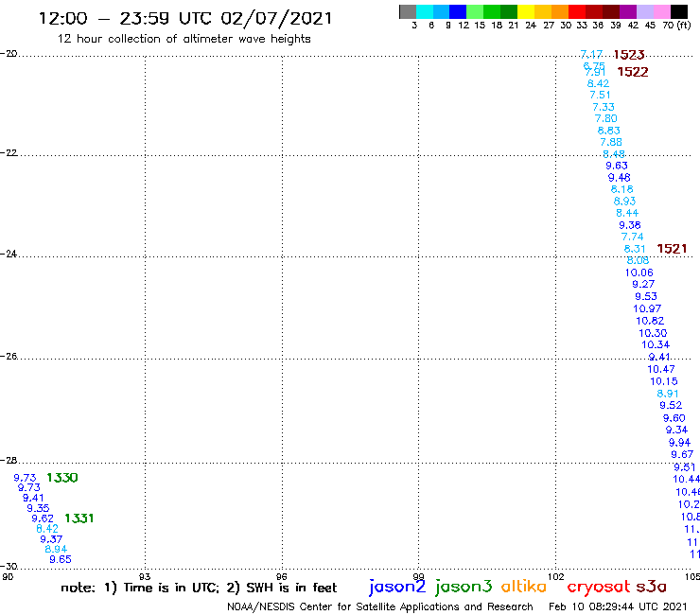Image resolution: width=700 pixels, height=615 pixels.
Task: Select the pure blue swatch before label 12
Action: click(x=458, y=11)
